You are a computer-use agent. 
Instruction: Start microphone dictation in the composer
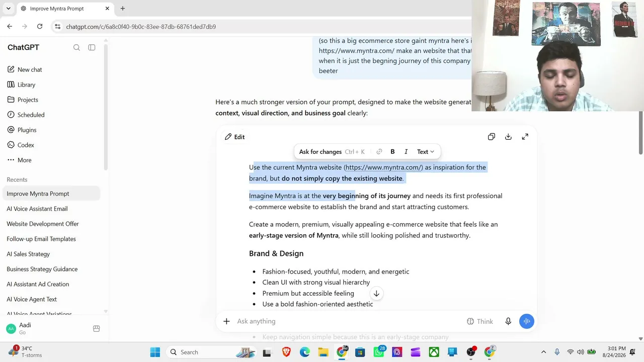(x=508, y=321)
